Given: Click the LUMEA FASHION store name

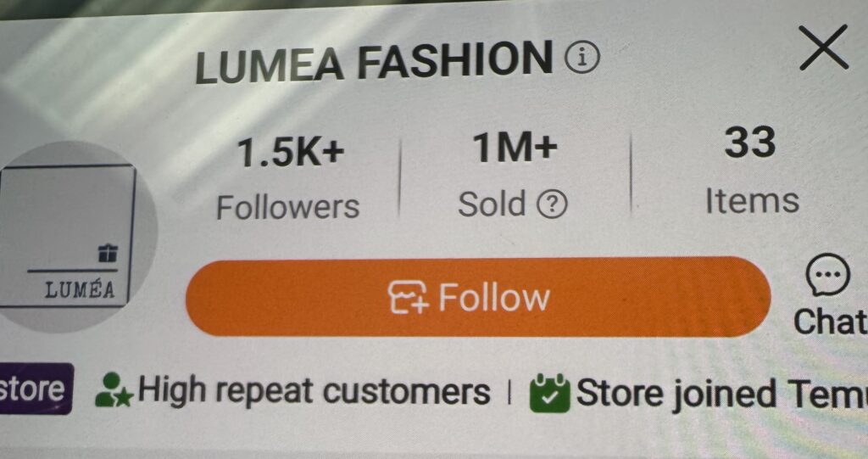Looking at the screenshot, I should coord(374,61).
